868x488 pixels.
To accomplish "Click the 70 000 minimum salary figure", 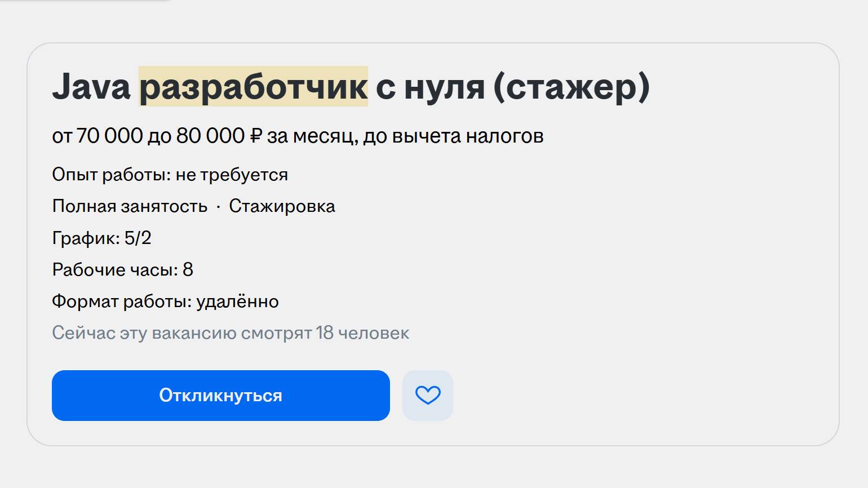I will (109, 136).
